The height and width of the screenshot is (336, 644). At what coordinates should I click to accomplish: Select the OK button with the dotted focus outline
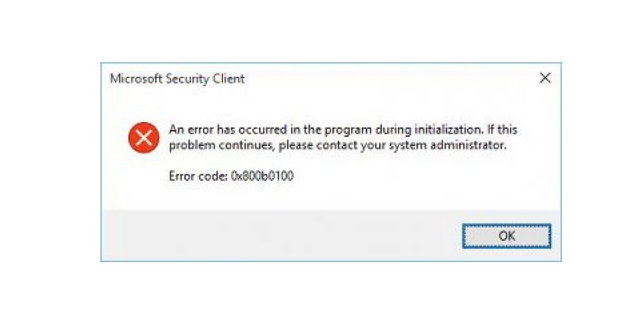pyautogui.click(x=507, y=235)
